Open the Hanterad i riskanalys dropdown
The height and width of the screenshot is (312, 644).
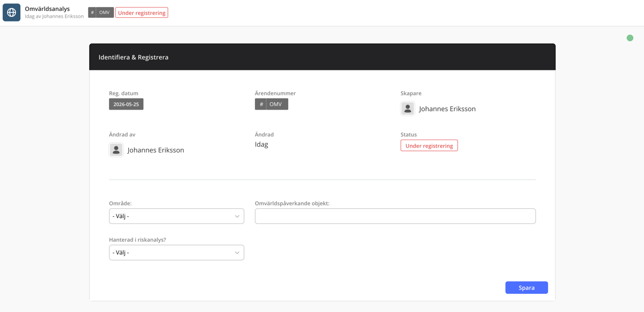coord(177,252)
